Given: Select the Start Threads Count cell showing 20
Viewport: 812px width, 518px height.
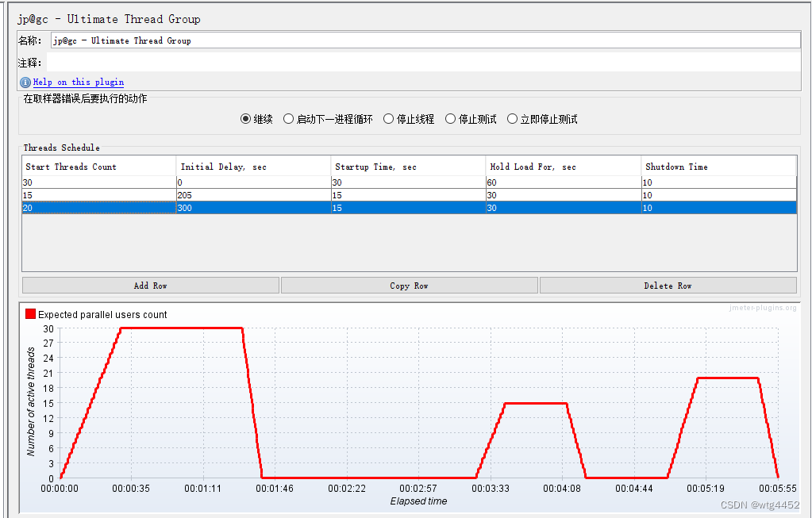Looking at the screenshot, I should (x=99, y=208).
